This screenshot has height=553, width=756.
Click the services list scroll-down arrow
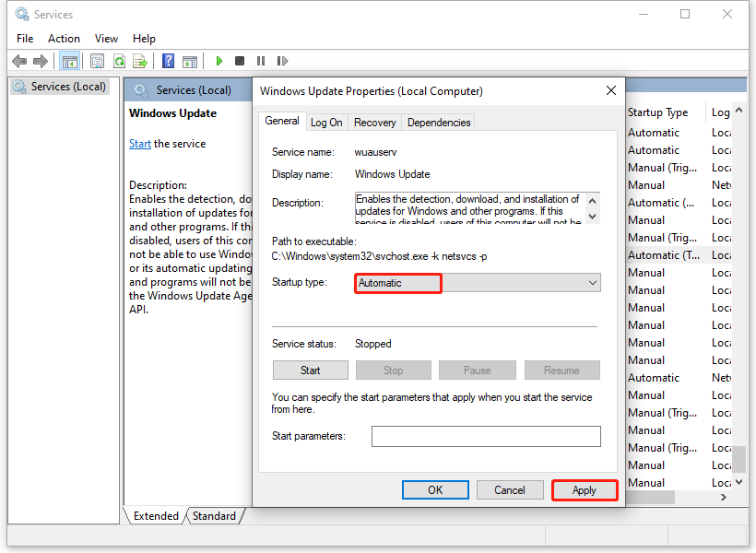click(738, 482)
